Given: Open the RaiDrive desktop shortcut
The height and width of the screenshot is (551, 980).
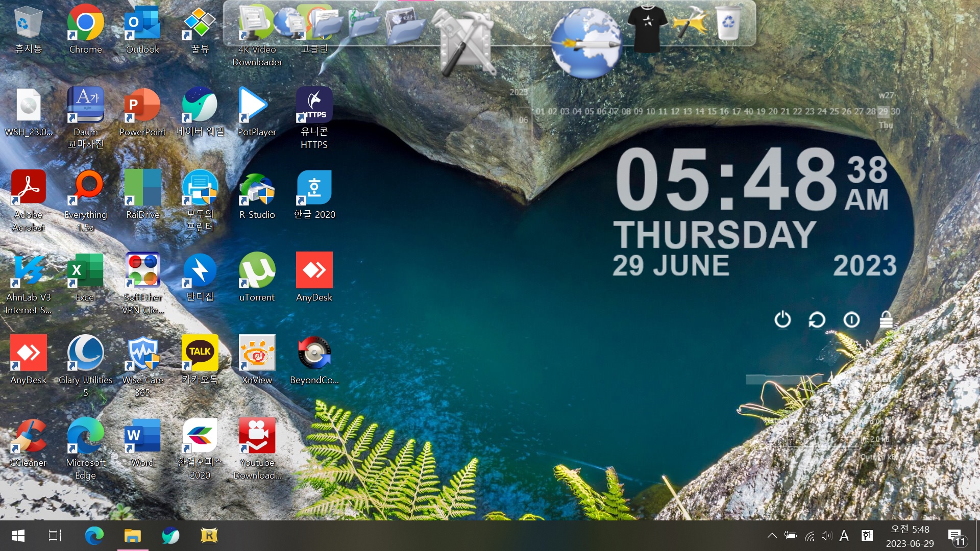Looking at the screenshot, I should [142, 195].
